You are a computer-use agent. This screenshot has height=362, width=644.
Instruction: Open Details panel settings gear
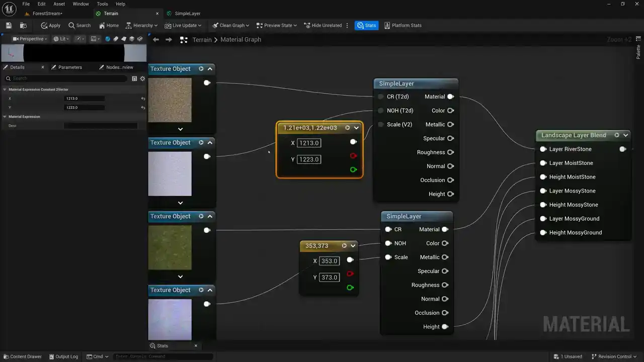(142, 78)
